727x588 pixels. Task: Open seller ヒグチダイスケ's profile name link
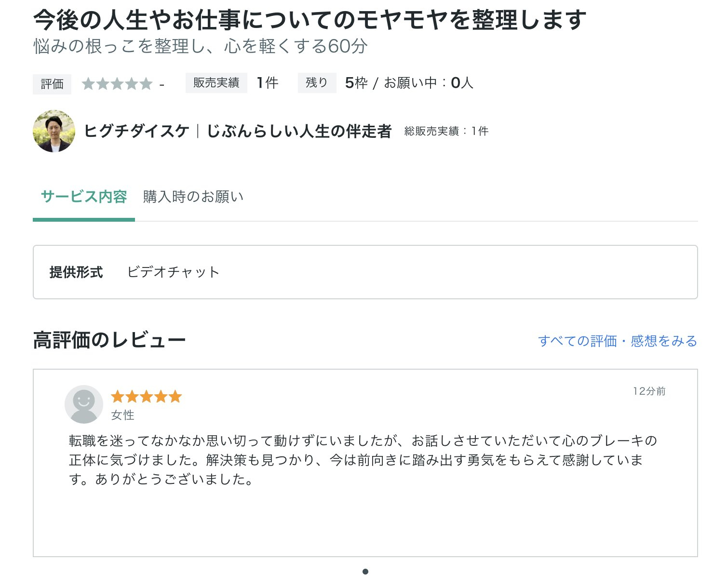click(x=238, y=131)
